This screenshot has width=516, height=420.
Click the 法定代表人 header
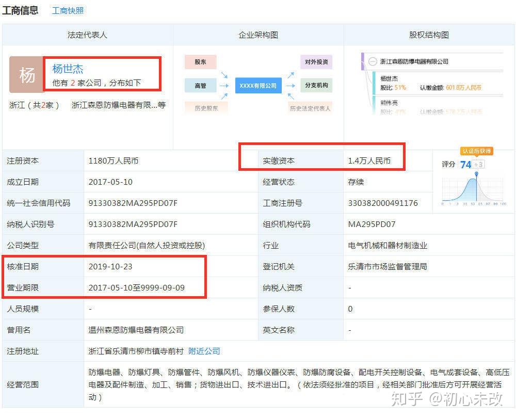pos(87,35)
